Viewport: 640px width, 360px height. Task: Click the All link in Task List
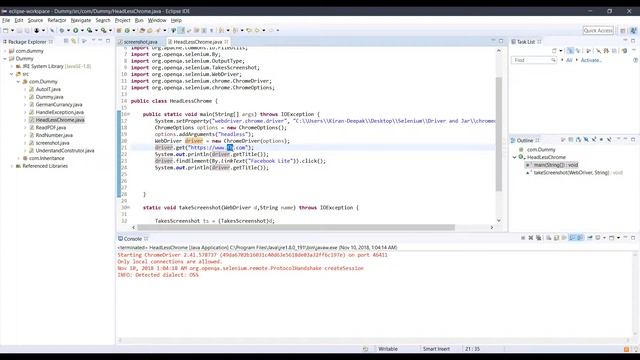(x=569, y=60)
